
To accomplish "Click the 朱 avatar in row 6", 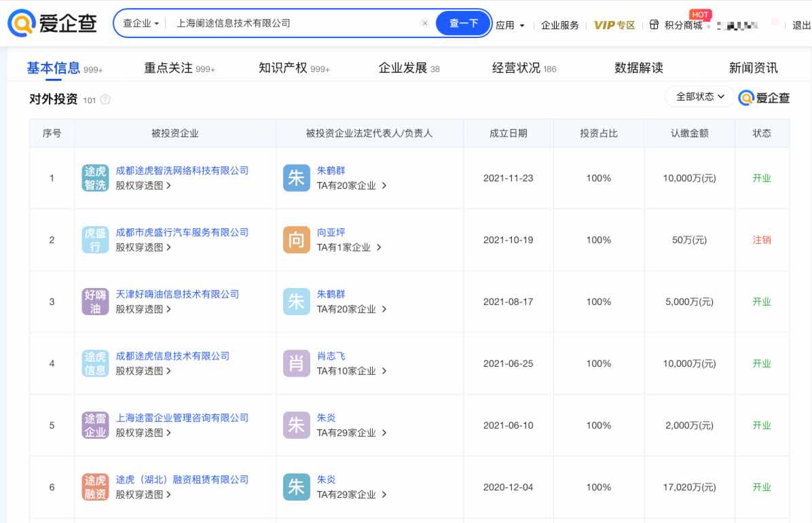I will coord(296,487).
